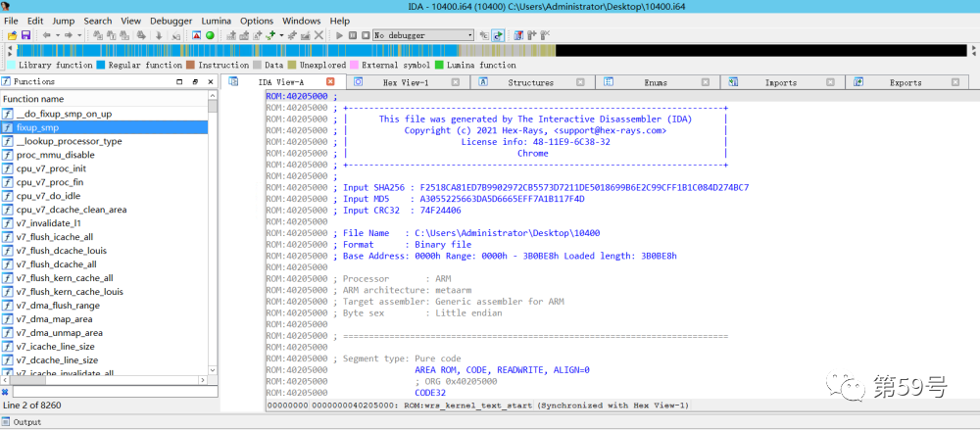Image resolution: width=980 pixels, height=430 pixels.
Task: Open the Jump menu
Action: click(x=64, y=21)
